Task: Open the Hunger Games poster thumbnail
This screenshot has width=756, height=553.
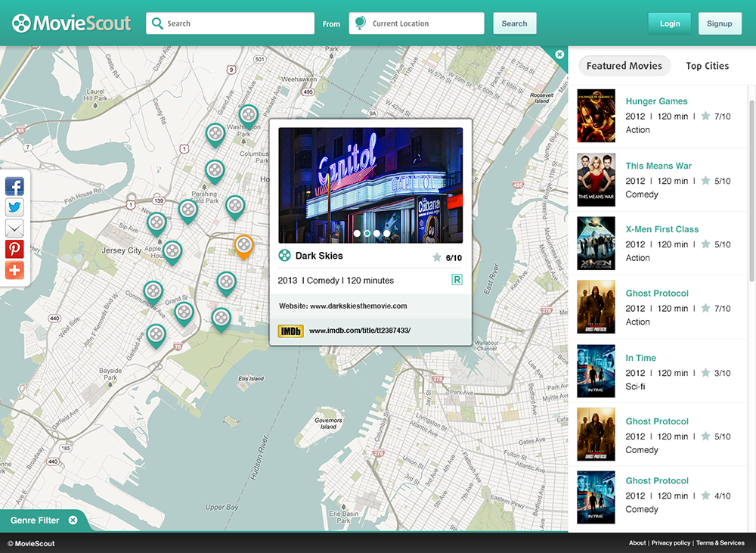Action: (x=596, y=116)
